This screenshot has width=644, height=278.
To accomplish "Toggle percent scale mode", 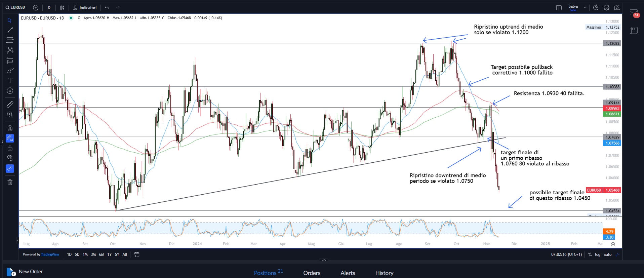I will point(590,254).
